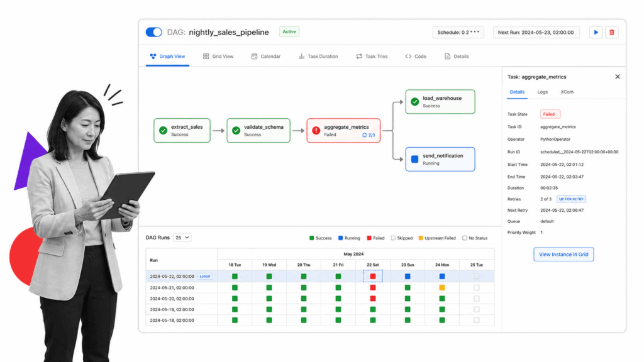The width and height of the screenshot is (644, 362).
Task: Click the Failed task state badge
Action: [x=549, y=114]
